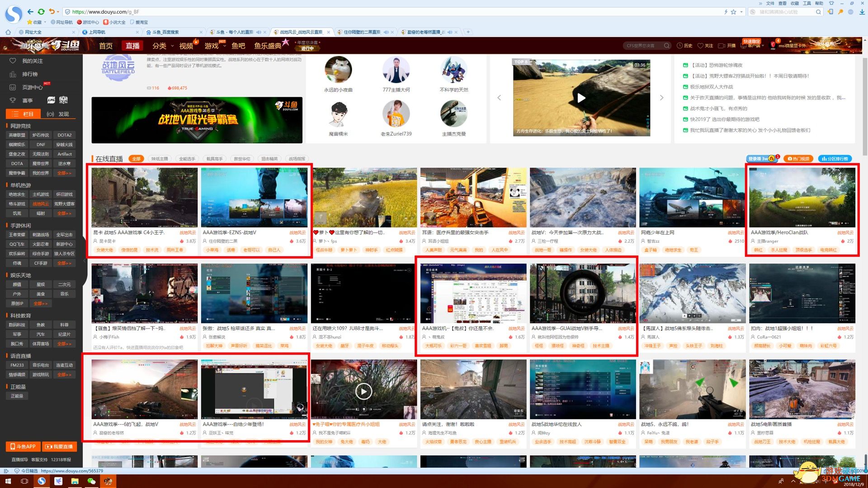Click the key password manager icon
The image size is (868, 488).
(x=840, y=12)
